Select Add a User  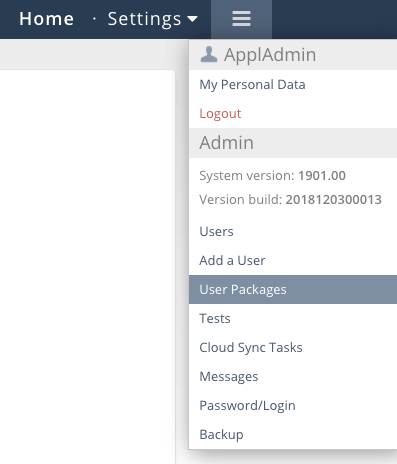232,260
